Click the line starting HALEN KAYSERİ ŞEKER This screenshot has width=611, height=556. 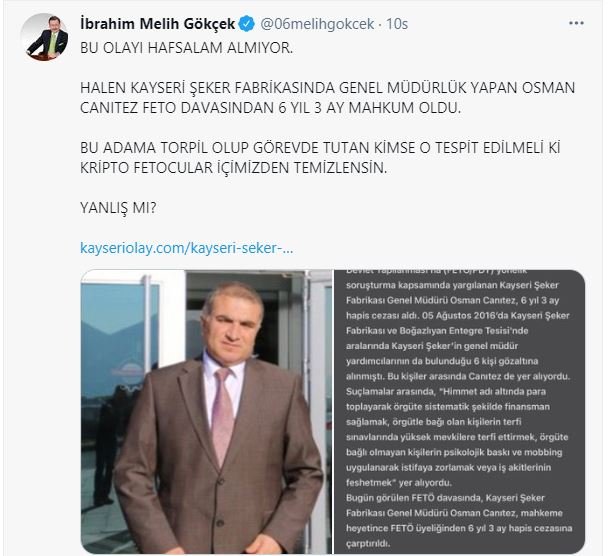click(327, 88)
